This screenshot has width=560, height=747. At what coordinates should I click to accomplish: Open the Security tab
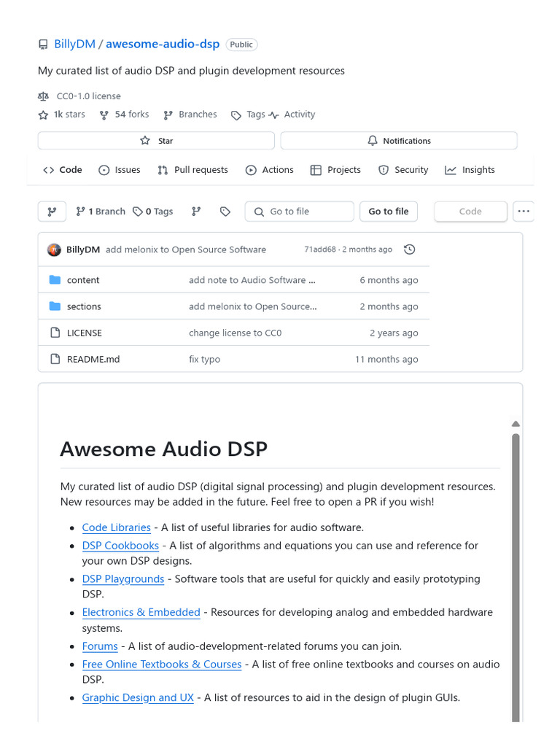click(x=403, y=170)
